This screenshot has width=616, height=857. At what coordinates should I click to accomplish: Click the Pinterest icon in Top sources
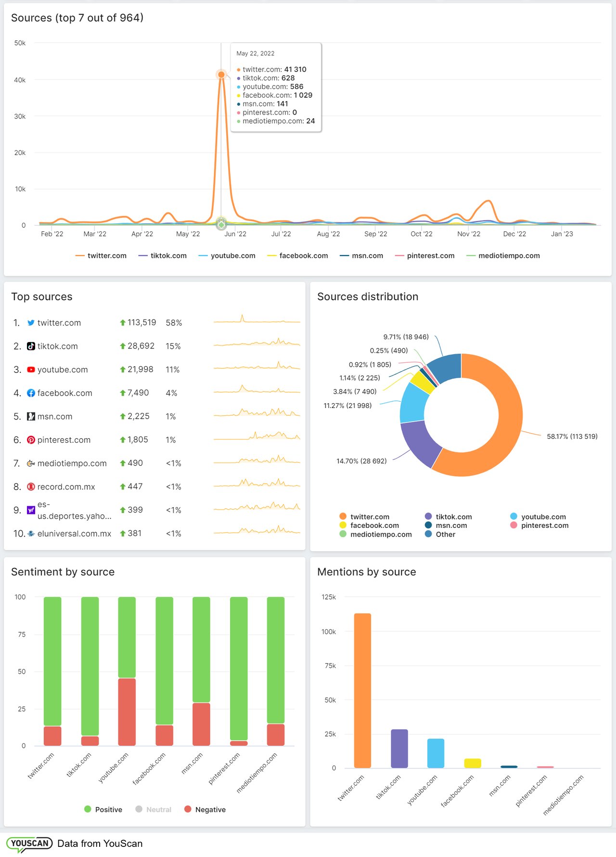point(31,440)
